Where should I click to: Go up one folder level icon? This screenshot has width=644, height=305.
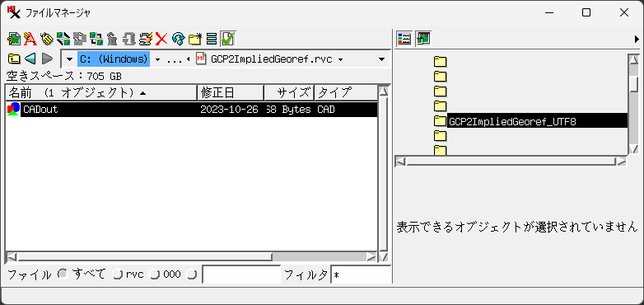tap(13, 59)
